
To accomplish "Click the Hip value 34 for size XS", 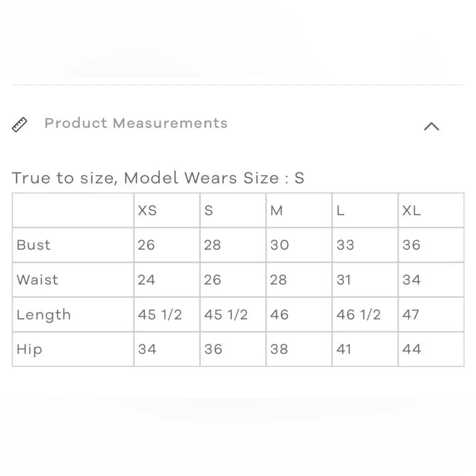I will click(x=147, y=349).
